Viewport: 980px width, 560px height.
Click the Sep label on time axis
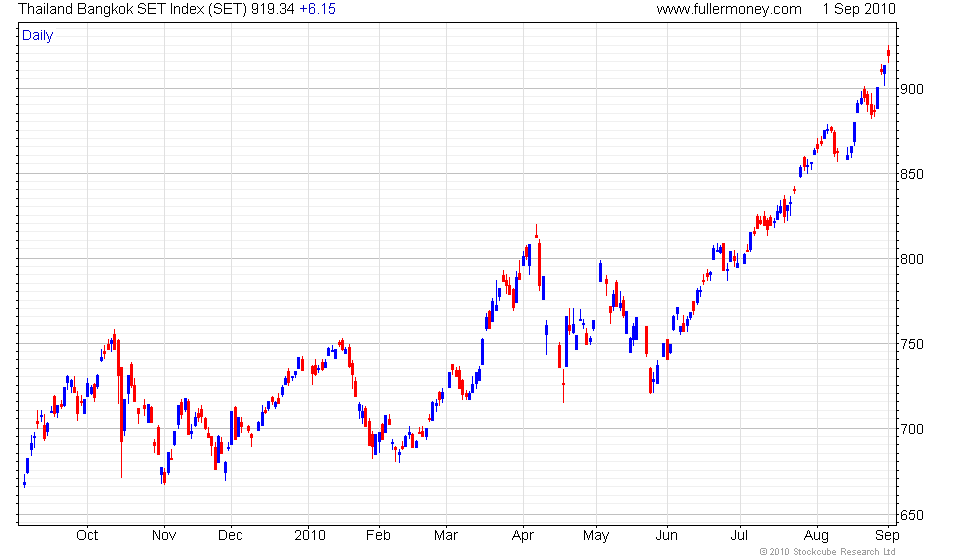pos(888,536)
